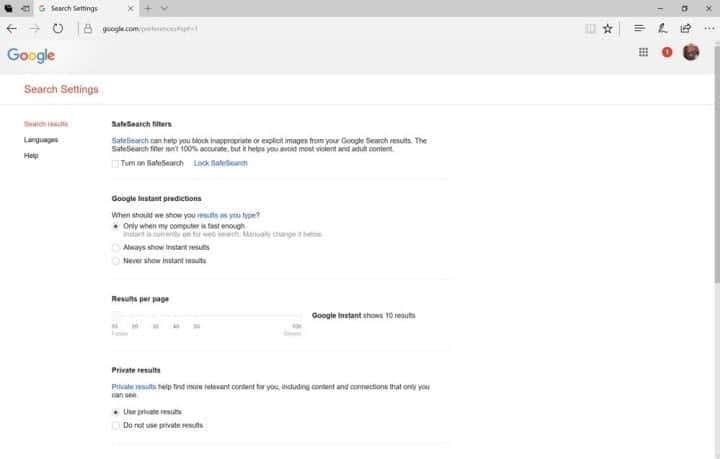Open the Edge Hub icon
720x459 pixels.
pyautogui.click(x=640, y=28)
